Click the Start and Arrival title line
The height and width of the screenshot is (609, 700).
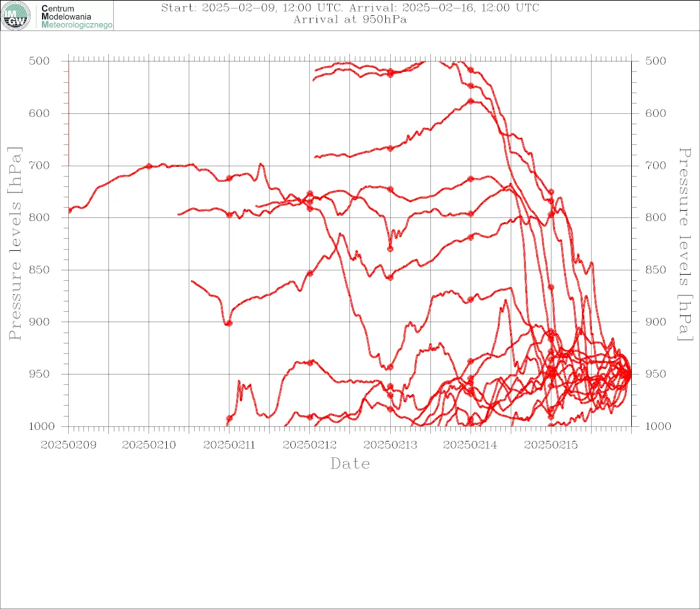click(350, 7)
